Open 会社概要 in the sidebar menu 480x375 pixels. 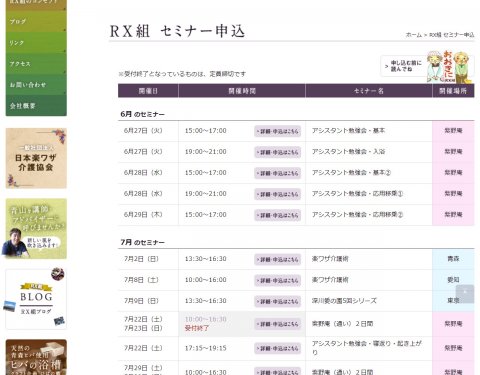[36, 106]
